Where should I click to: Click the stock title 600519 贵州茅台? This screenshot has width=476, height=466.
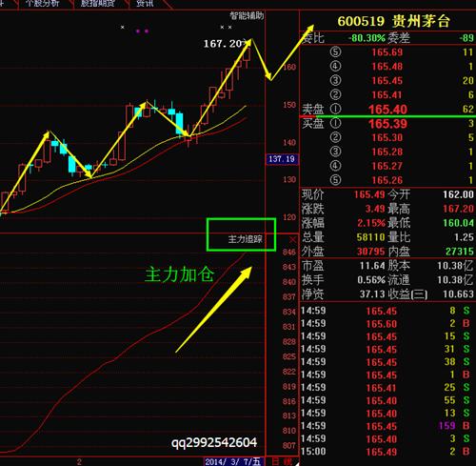coord(393,22)
